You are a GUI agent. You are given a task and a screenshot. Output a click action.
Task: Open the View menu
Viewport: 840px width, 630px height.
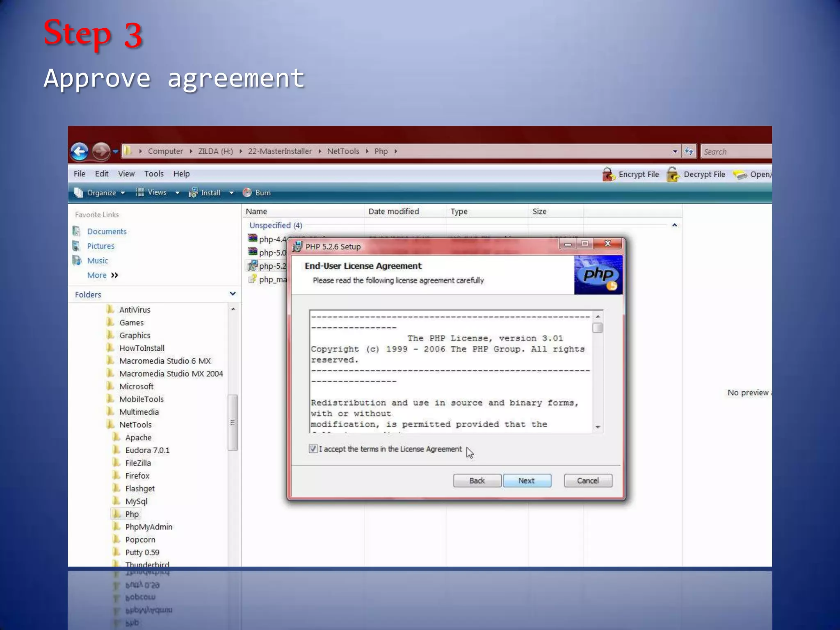click(x=126, y=174)
